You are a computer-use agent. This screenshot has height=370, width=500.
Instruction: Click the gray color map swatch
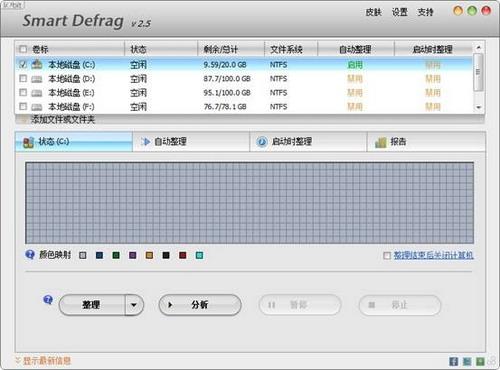tap(83, 255)
